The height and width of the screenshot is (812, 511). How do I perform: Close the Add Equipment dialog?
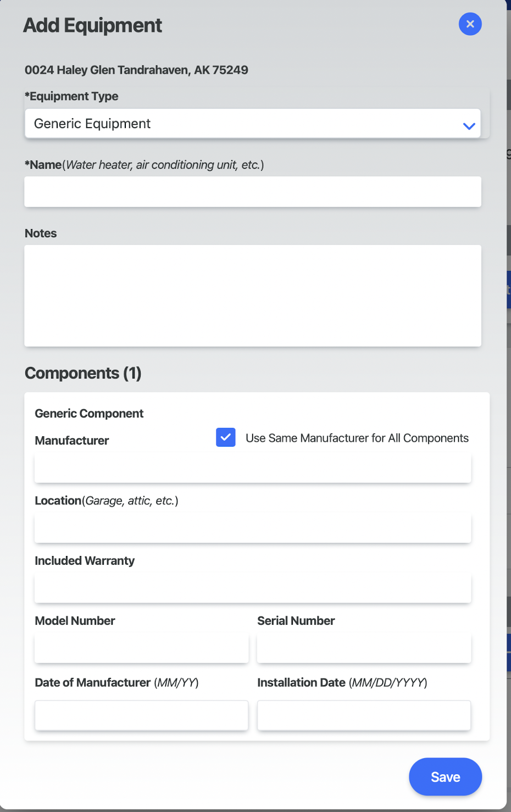tap(470, 24)
